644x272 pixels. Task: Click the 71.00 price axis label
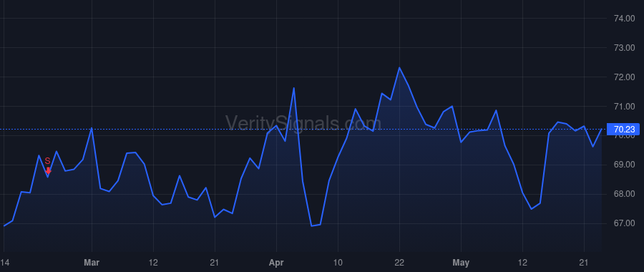[624, 107]
